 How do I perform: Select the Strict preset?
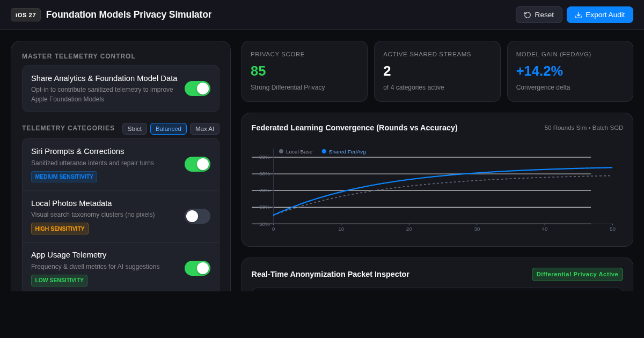[135, 129]
